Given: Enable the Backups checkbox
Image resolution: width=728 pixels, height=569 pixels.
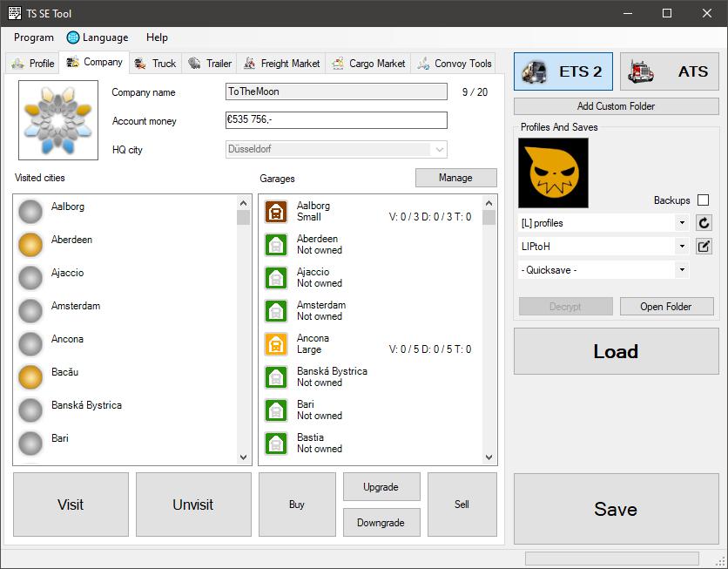Looking at the screenshot, I should (x=703, y=200).
